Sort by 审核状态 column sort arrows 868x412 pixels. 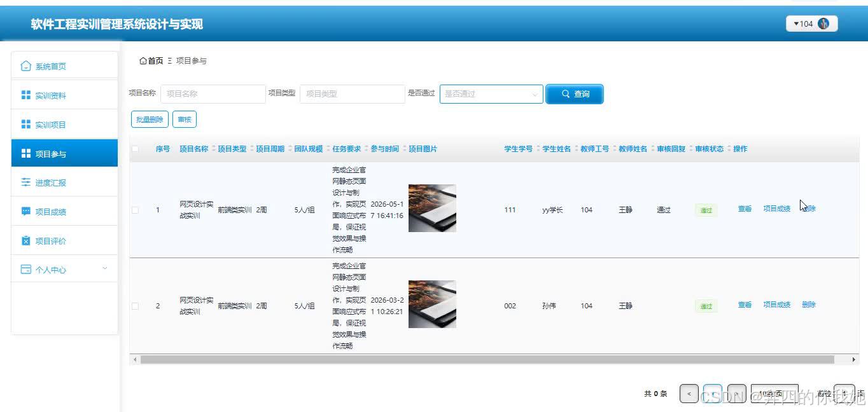pos(729,149)
